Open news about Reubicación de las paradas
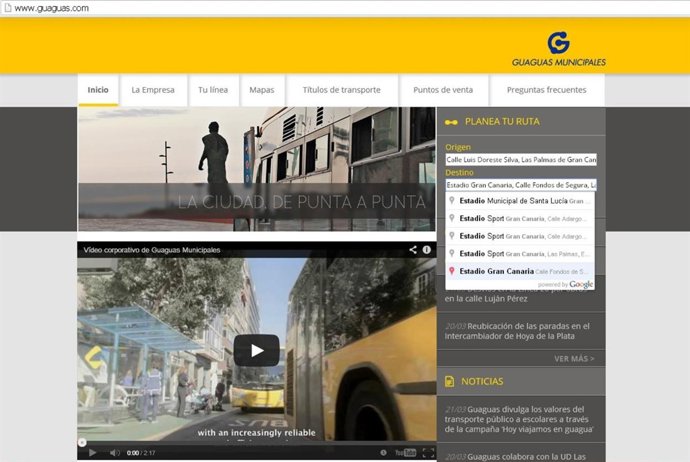 pyautogui.click(x=517, y=331)
